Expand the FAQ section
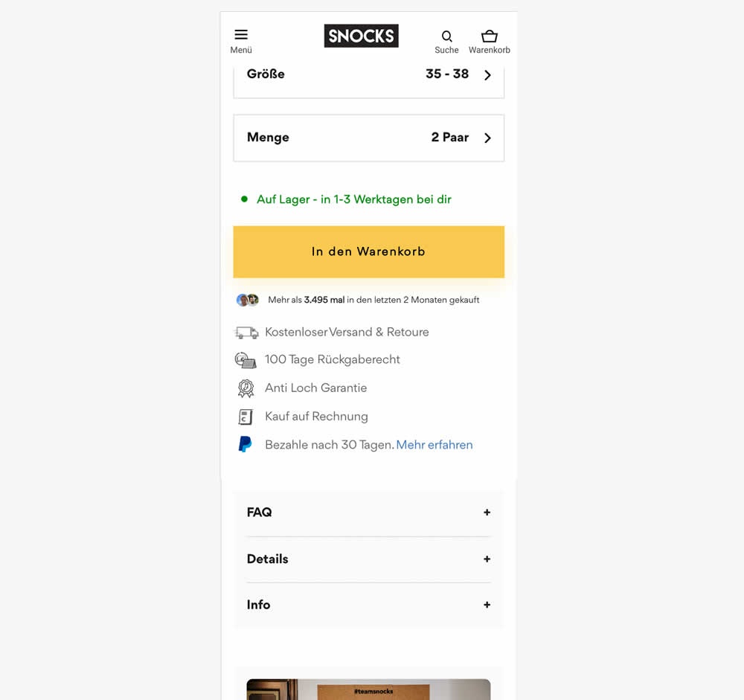744x700 pixels. pyautogui.click(x=368, y=513)
